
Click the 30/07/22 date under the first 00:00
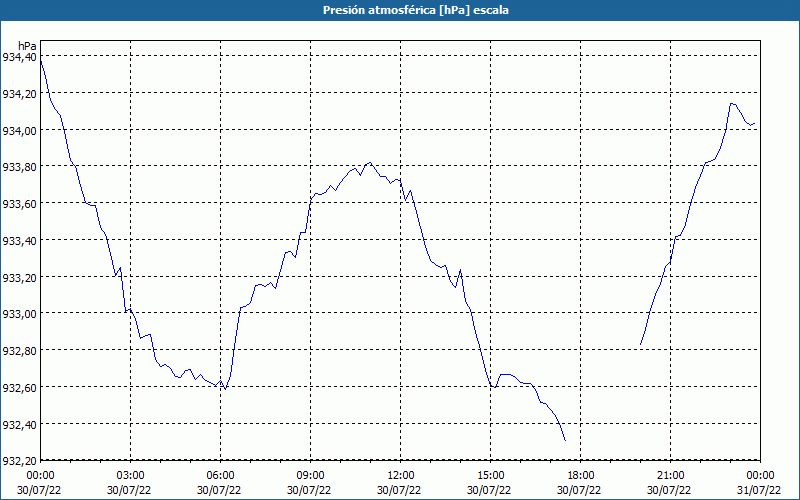(39, 490)
